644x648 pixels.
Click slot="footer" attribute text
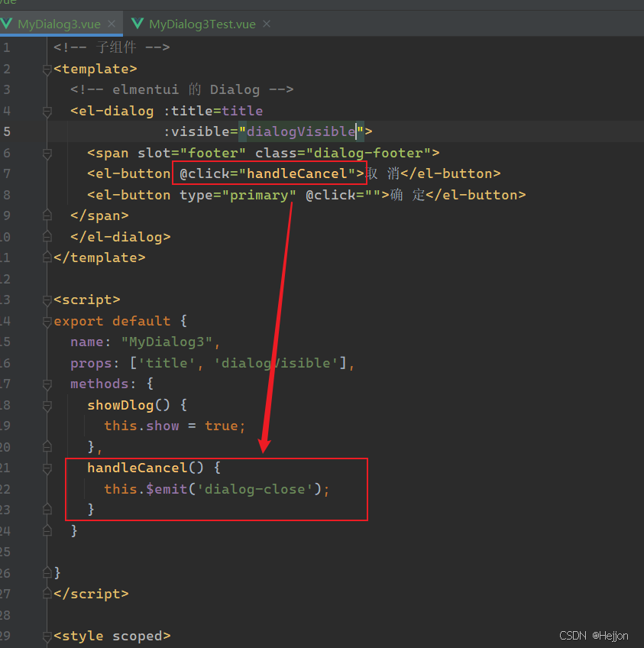[192, 153]
